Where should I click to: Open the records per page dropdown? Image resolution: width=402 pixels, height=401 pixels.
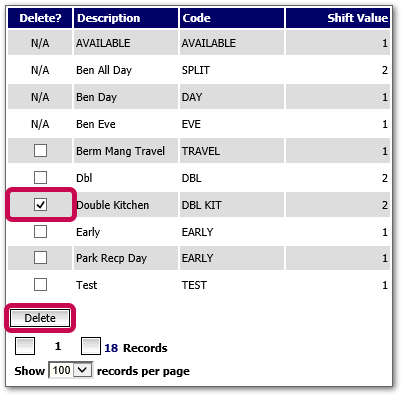click(x=71, y=370)
